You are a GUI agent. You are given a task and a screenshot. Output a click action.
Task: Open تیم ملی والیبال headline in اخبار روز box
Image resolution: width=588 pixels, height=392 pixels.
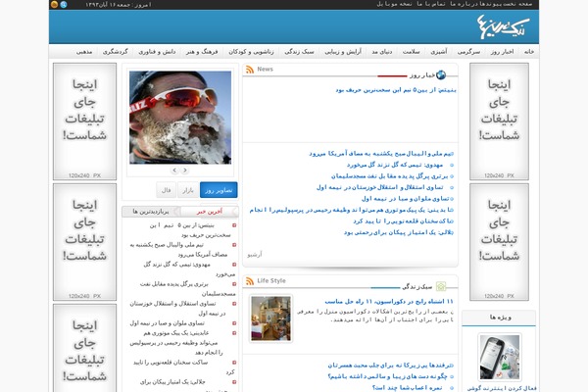point(381,154)
